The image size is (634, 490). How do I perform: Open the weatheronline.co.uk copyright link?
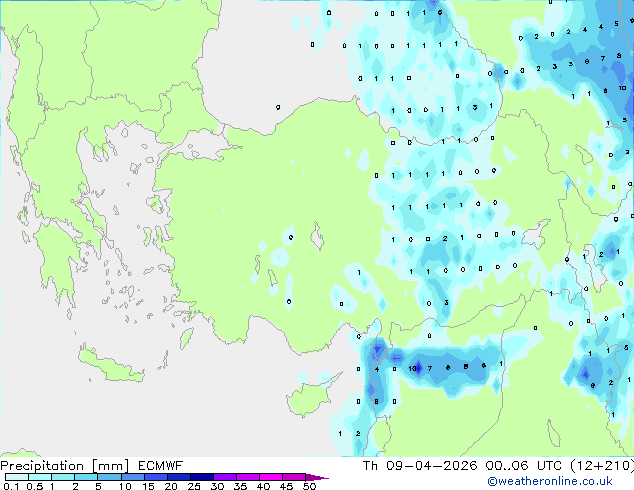(550, 481)
